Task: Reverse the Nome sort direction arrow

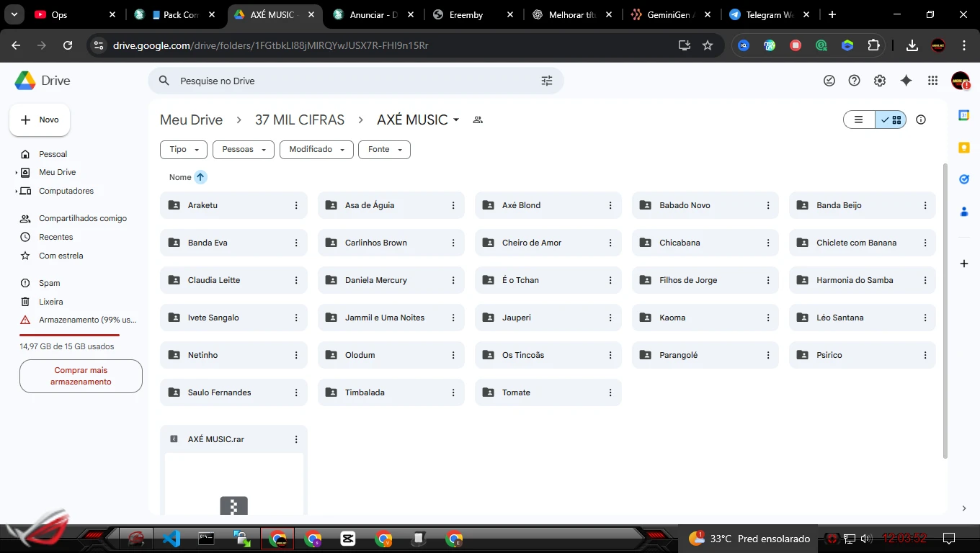Action: [x=200, y=177]
